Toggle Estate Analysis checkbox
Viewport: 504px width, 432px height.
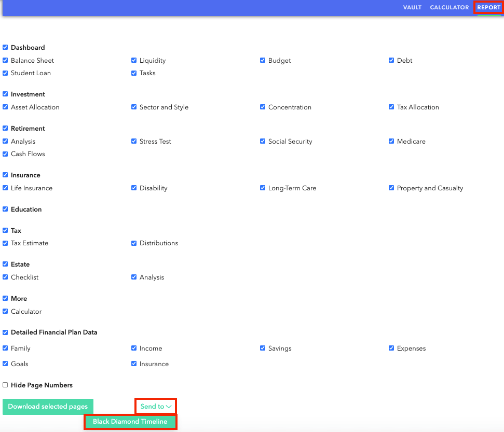click(134, 277)
